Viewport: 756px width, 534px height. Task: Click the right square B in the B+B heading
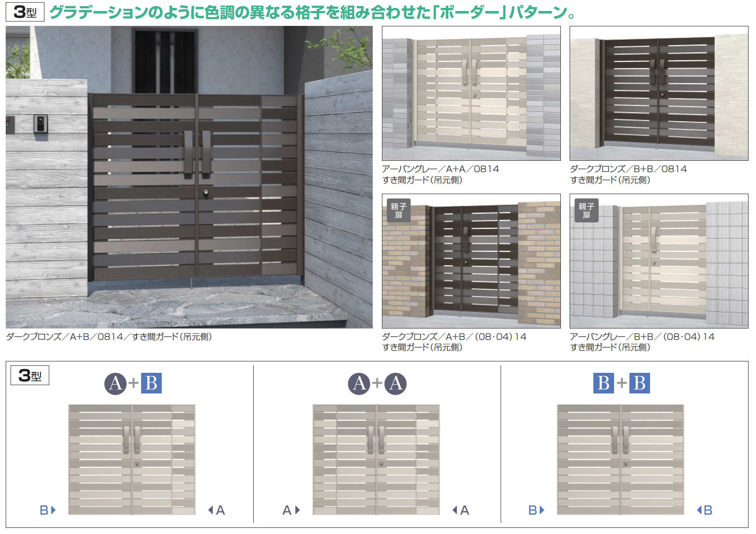tap(640, 383)
